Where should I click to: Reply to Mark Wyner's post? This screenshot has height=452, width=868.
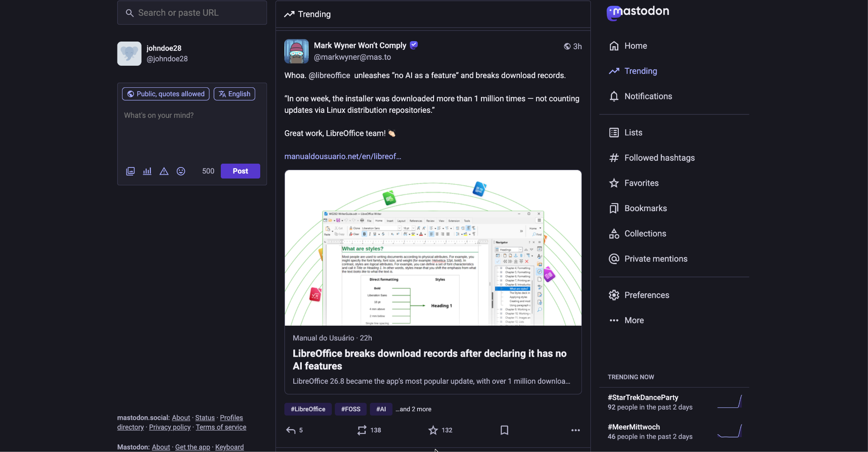click(295, 431)
